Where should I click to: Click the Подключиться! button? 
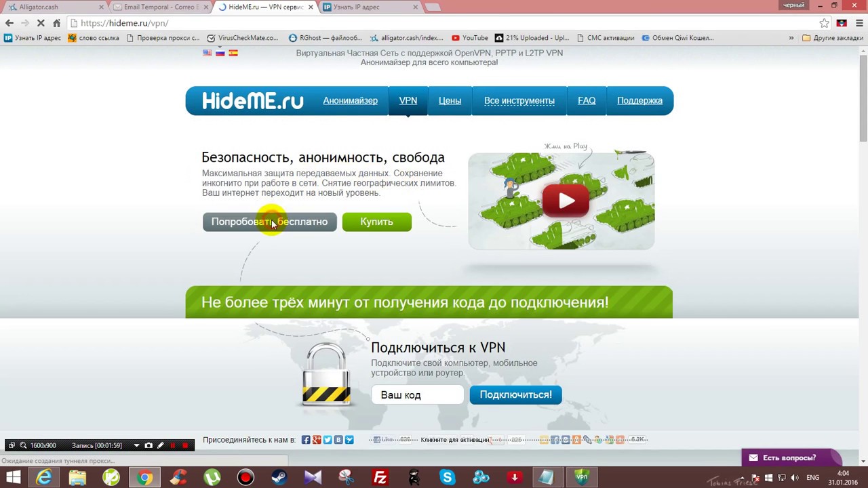tap(515, 394)
